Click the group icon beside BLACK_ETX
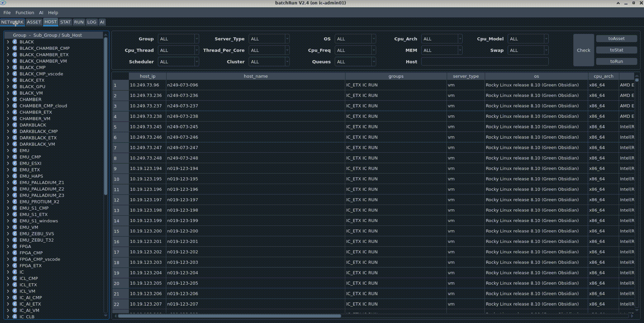 (15, 80)
